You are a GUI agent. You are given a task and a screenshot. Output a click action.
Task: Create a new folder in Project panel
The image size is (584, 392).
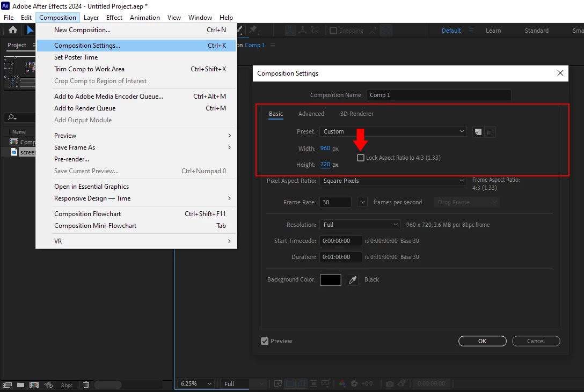point(20,385)
